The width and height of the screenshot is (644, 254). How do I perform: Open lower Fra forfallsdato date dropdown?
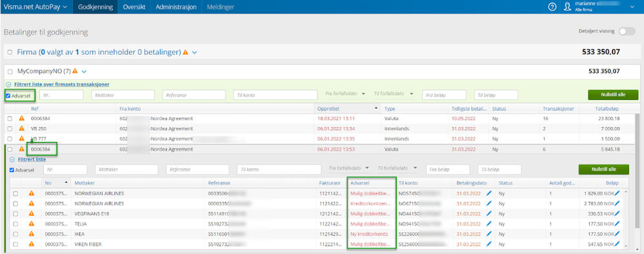(x=367, y=168)
